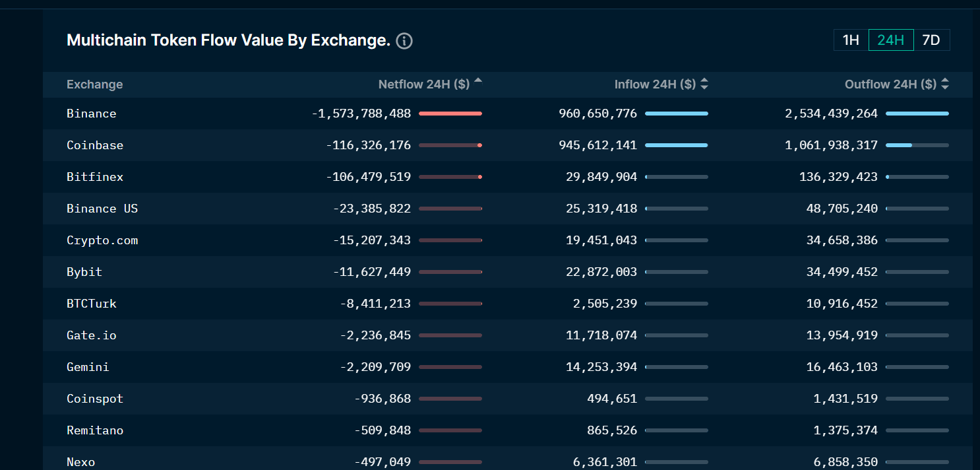Viewport: 980px width, 470px height.
Task: Switch to the 1H timeframe
Action: pyautogui.click(x=851, y=40)
